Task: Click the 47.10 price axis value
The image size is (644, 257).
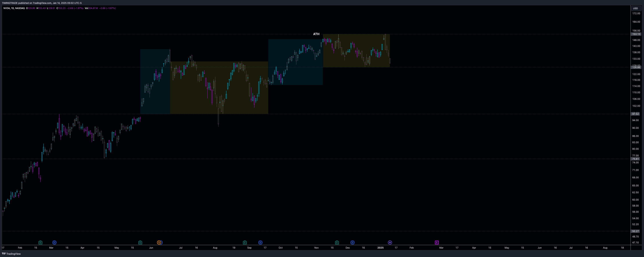Action: (635, 242)
